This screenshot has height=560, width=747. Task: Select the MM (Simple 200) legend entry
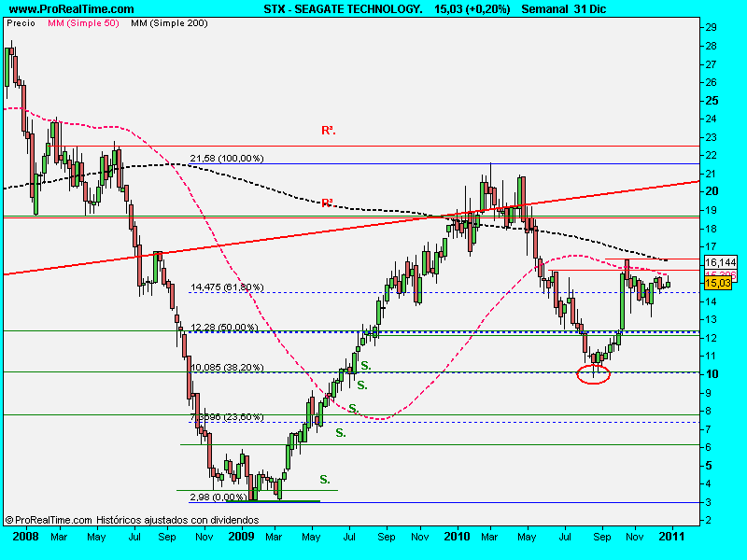(169, 23)
